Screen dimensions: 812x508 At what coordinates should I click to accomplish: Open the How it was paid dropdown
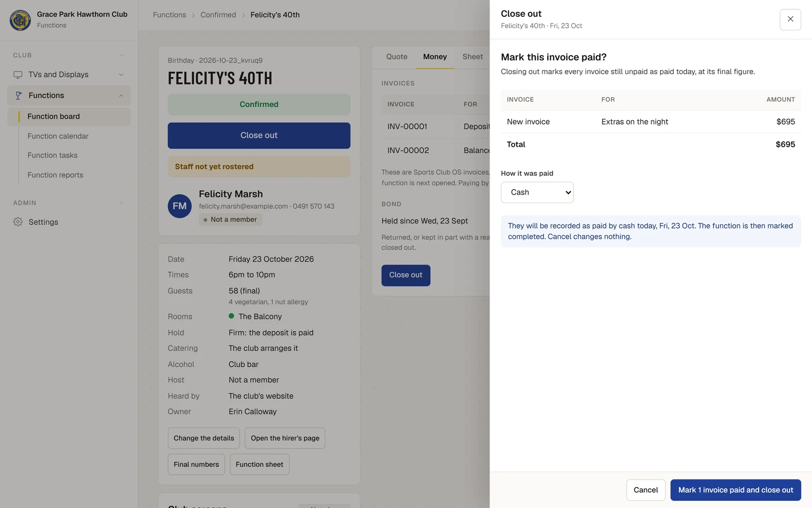[537, 193]
